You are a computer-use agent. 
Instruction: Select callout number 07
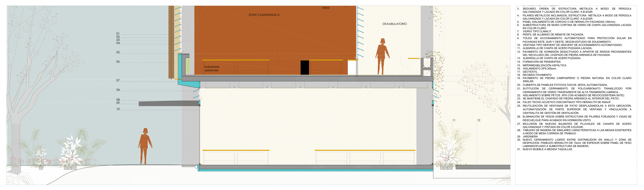pyautogui.click(x=118, y=80)
